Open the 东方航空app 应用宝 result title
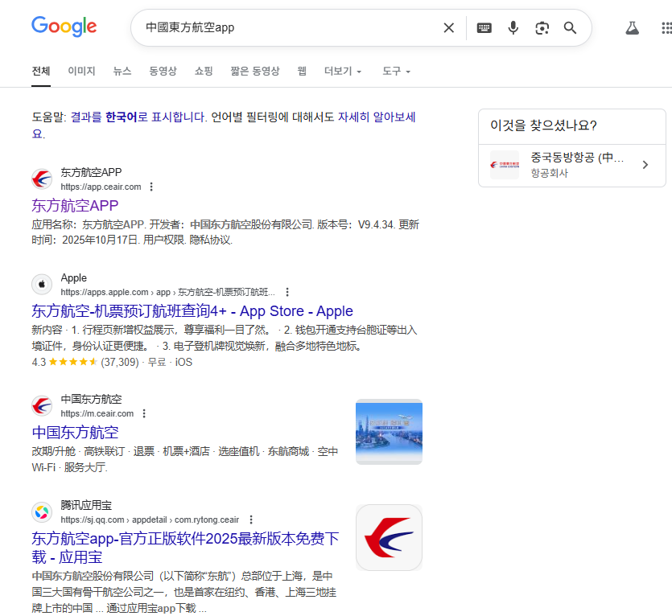Image resolution: width=672 pixels, height=616 pixels. pyautogui.click(x=185, y=548)
